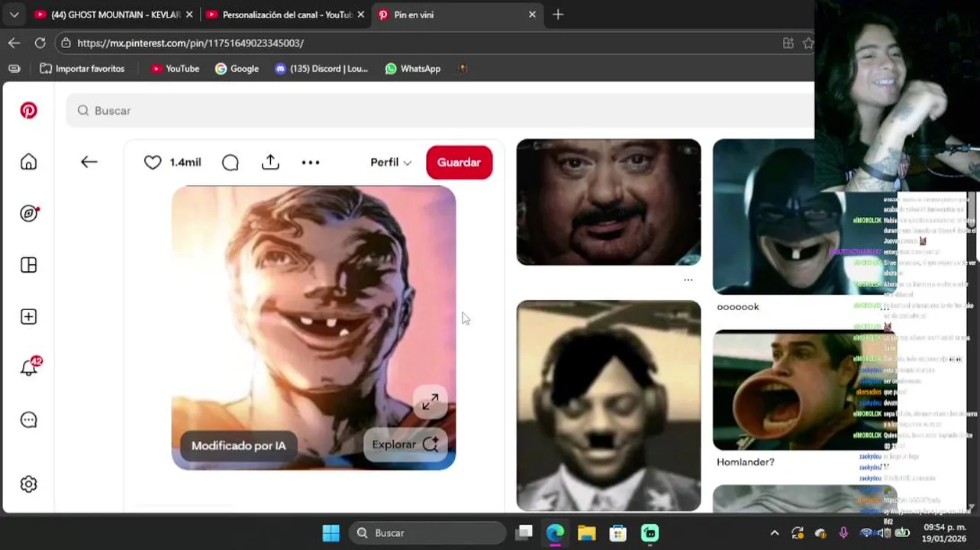Share the pin with the upload icon
Image resolution: width=980 pixels, height=550 pixels.
(x=270, y=162)
